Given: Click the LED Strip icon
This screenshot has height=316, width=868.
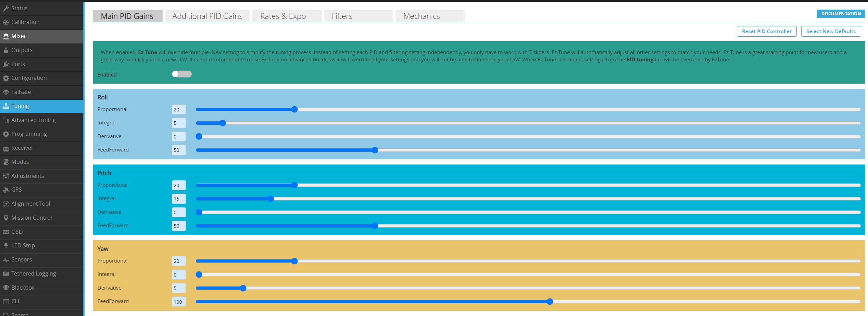Looking at the screenshot, I should 6,246.
